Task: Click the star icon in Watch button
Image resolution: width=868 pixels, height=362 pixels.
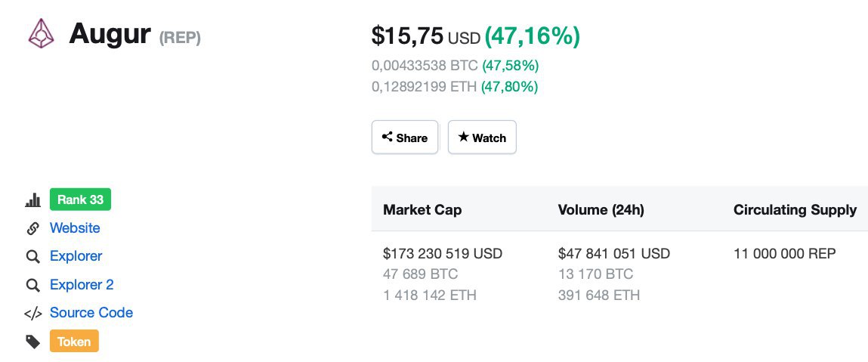Action: click(463, 137)
